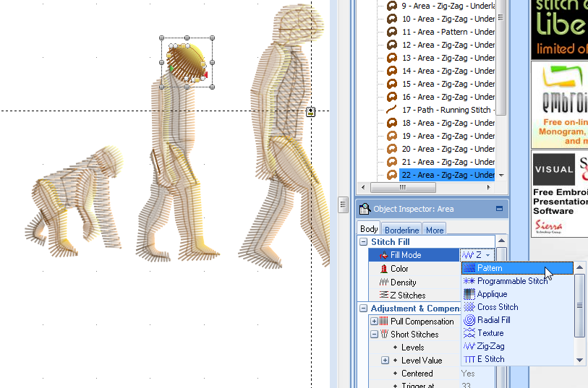The image size is (588, 388).
Task: Click the Cross Stitch fill icon
Action: click(x=469, y=307)
